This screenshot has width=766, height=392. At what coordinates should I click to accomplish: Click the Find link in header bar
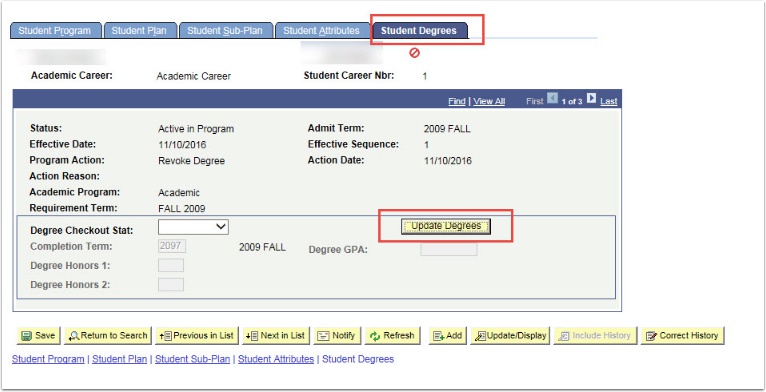[x=457, y=101]
